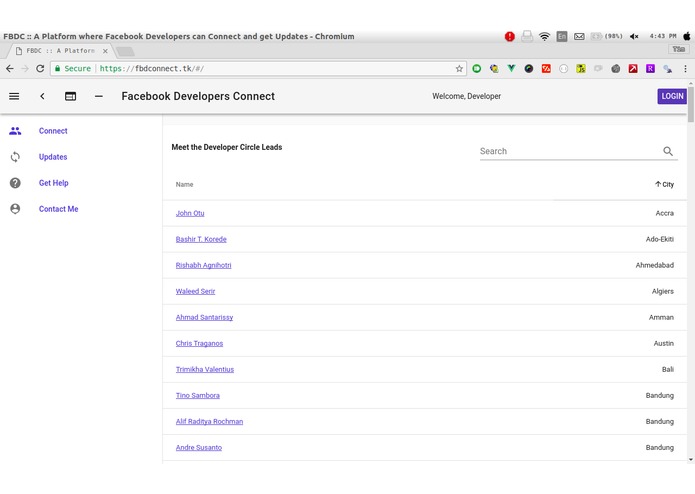695x494 pixels.
Task: Open the hamburger navigation menu
Action: click(x=14, y=96)
